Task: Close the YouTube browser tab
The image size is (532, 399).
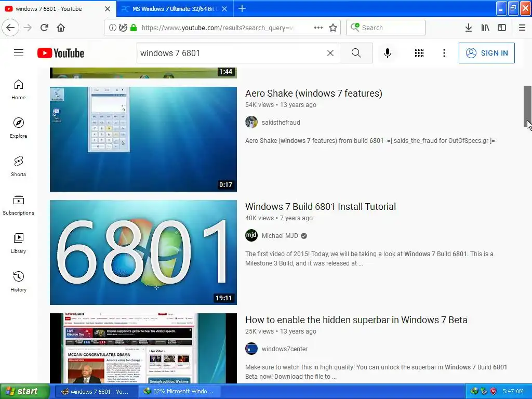Action: click(107, 9)
